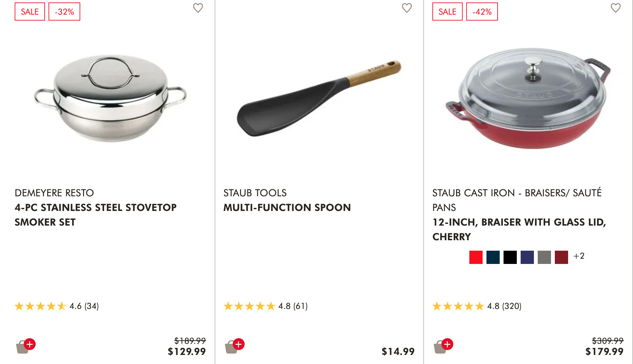Viewport: 633px width, 364px height.
Task: Choose the dark teal color swatch
Action: tap(493, 257)
